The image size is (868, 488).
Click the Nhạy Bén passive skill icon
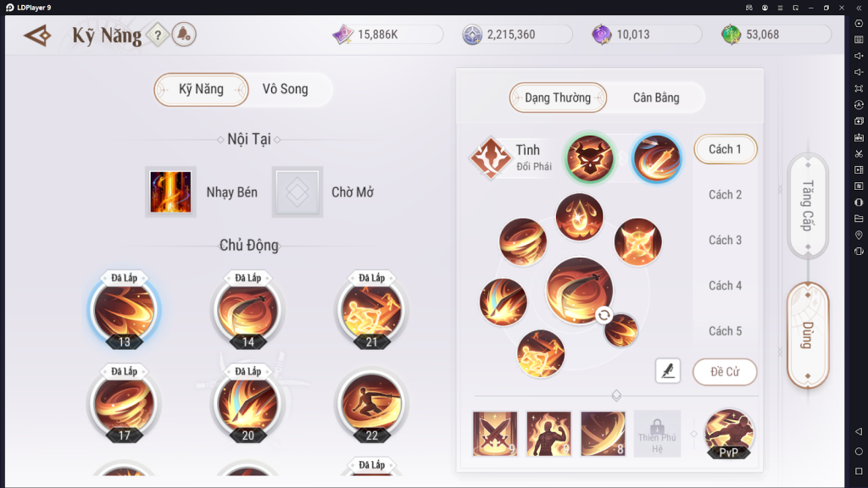click(x=170, y=192)
